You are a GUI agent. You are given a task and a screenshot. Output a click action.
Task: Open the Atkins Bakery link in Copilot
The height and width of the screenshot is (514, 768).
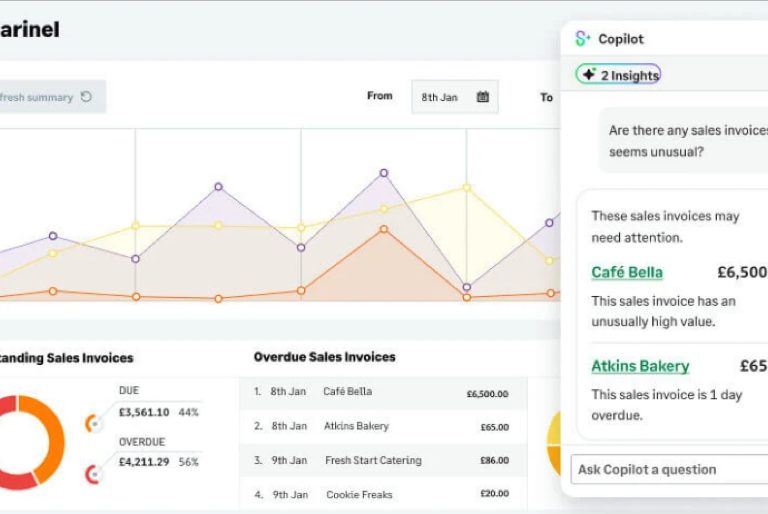[640, 366]
